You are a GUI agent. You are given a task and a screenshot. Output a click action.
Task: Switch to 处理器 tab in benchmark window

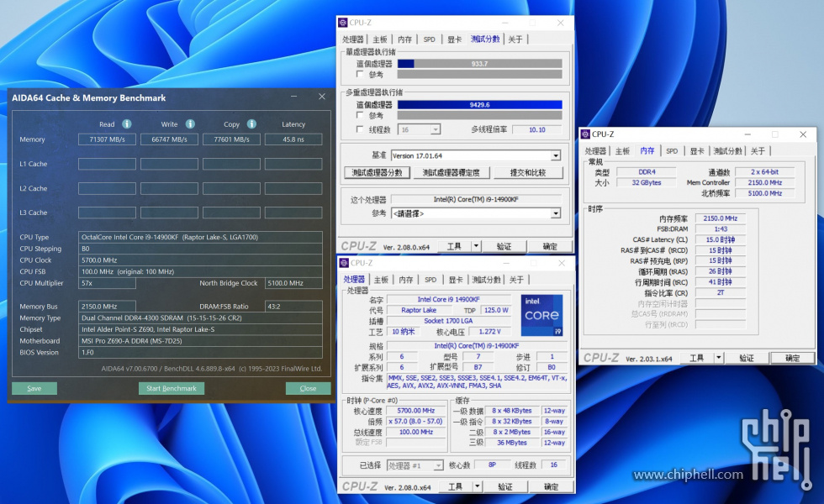tap(352, 39)
